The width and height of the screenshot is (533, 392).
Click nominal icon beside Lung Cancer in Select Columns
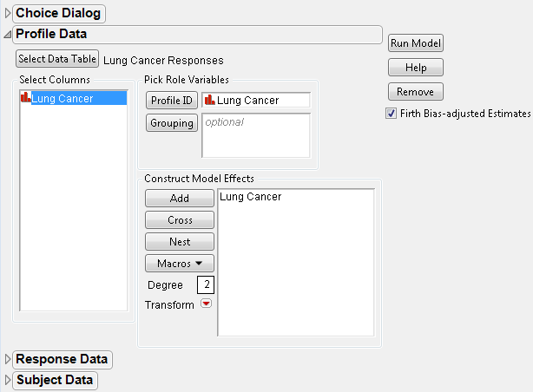point(24,99)
